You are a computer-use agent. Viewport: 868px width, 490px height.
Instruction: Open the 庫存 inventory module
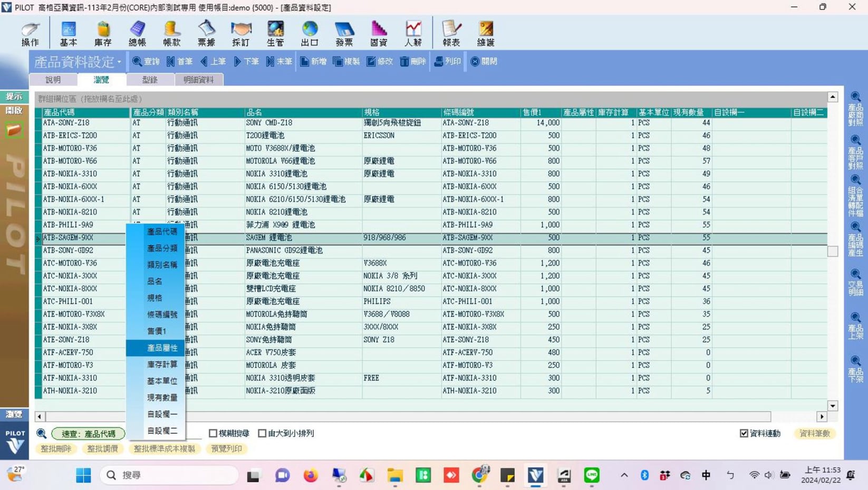coord(103,34)
